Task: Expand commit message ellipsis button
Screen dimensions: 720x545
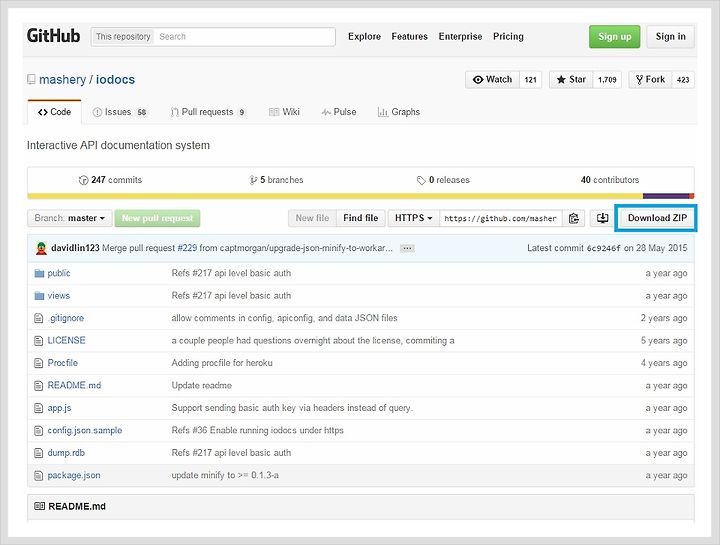Action: click(407, 248)
